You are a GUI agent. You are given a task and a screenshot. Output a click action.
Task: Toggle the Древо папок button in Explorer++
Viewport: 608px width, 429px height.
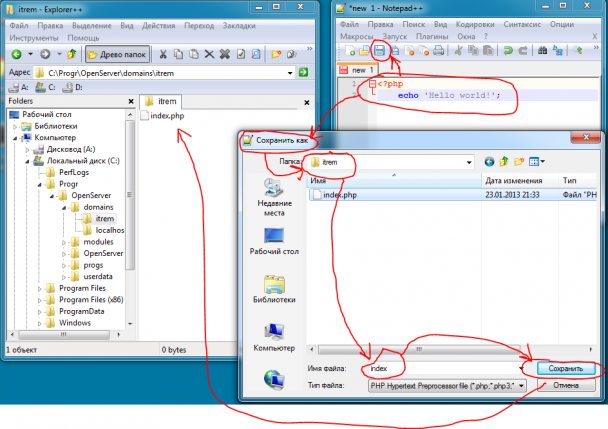point(117,55)
